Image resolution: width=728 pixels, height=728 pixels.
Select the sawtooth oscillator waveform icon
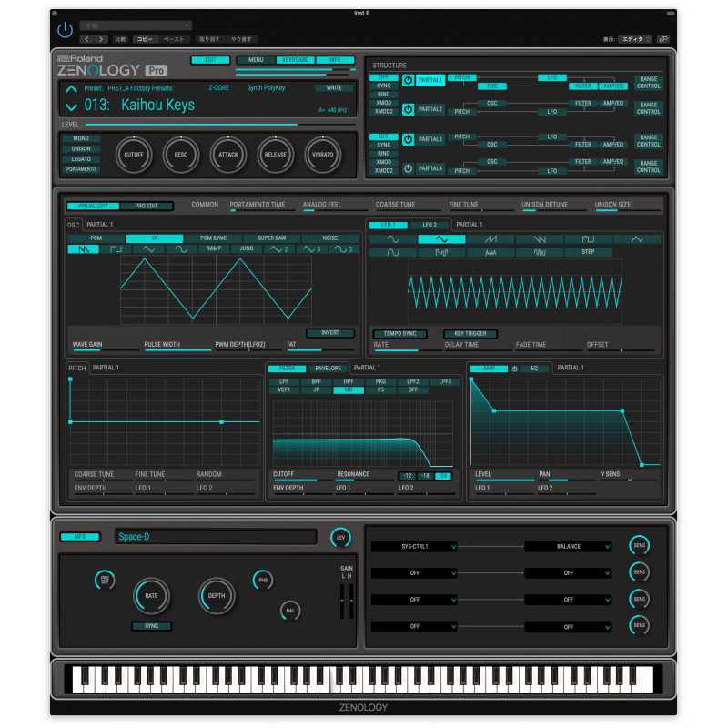click(x=84, y=249)
